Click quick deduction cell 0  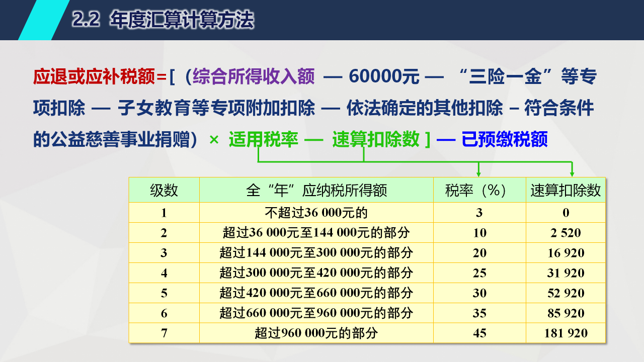point(566,213)
